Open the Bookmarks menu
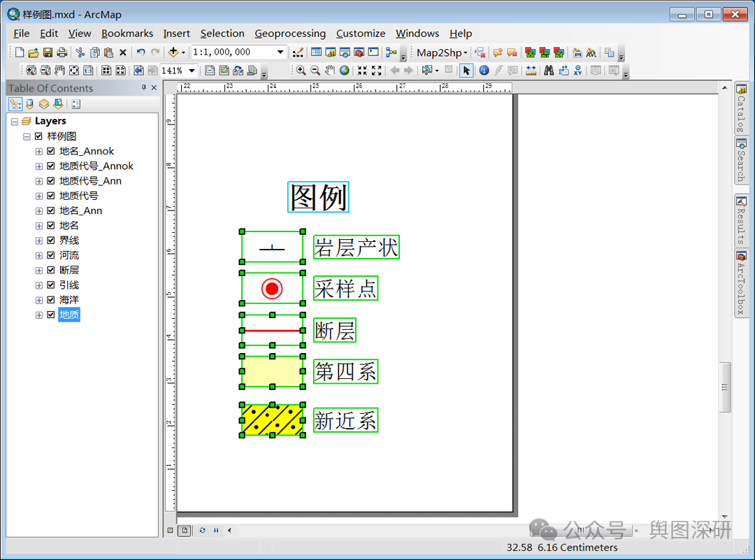Viewport: 755px width, 560px height. (127, 34)
